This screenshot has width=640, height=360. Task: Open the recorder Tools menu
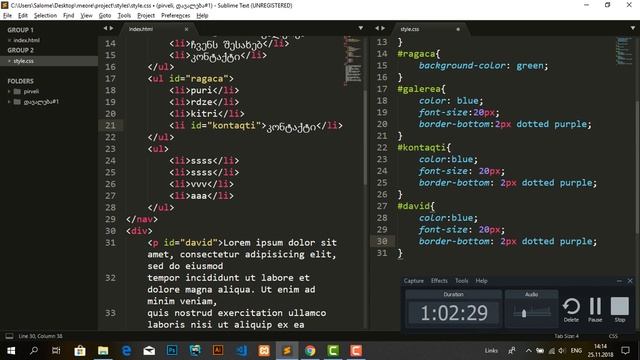pyautogui.click(x=462, y=281)
